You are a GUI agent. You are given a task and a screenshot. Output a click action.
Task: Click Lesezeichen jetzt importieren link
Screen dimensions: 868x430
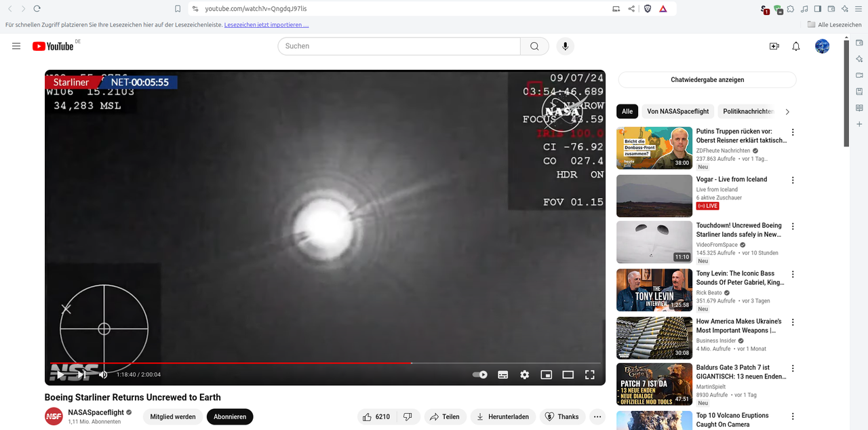(x=267, y=24)
